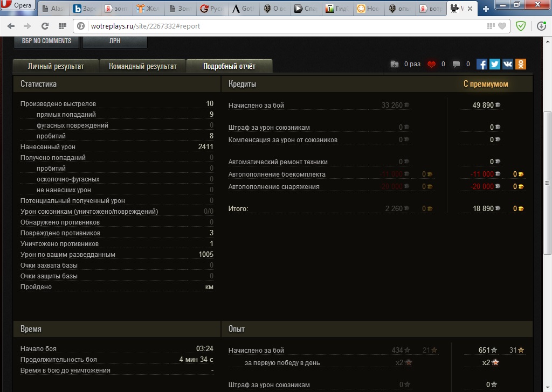The image size is (552, 392).
Task: Click the comments speech bubble icon
Action: [457, 65]
